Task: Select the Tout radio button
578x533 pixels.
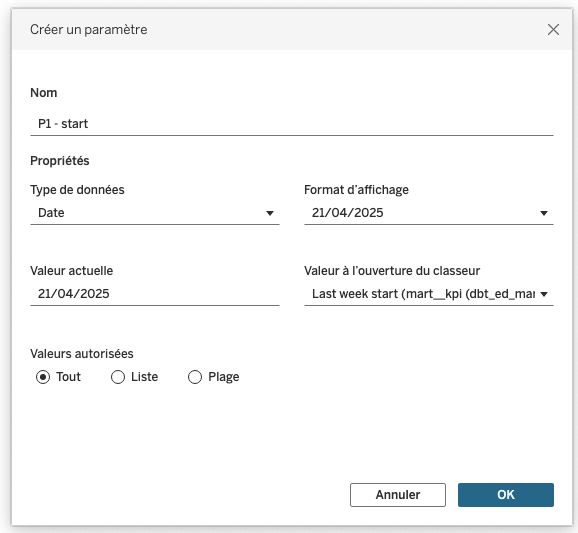Action: (x=43, y=377)
